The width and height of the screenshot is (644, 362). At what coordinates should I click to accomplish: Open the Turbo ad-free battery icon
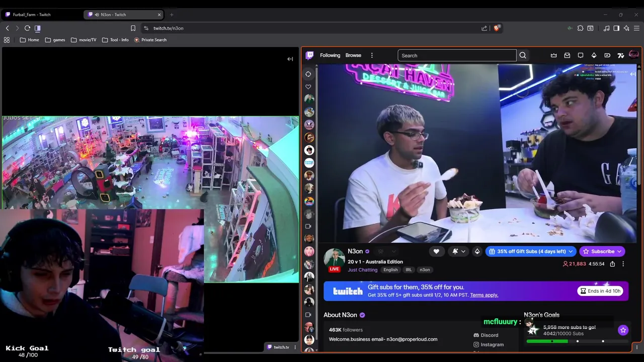tap(607, 55)
